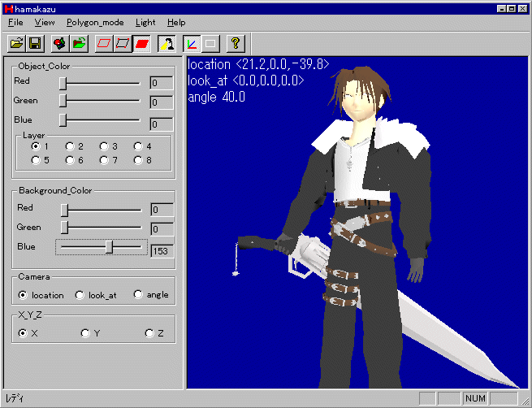Select Layer 3 radio button
The height and width of the screenshot is (408, 532).
point(103,146)
